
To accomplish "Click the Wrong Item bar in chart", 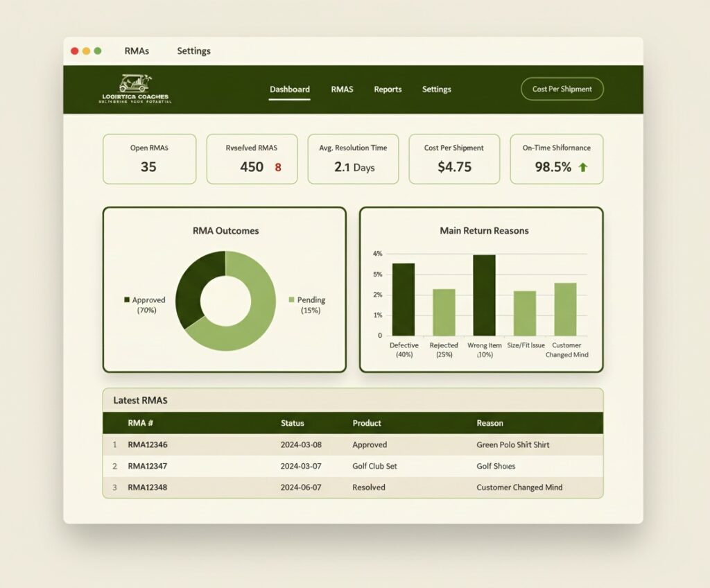I will [484, 295].
